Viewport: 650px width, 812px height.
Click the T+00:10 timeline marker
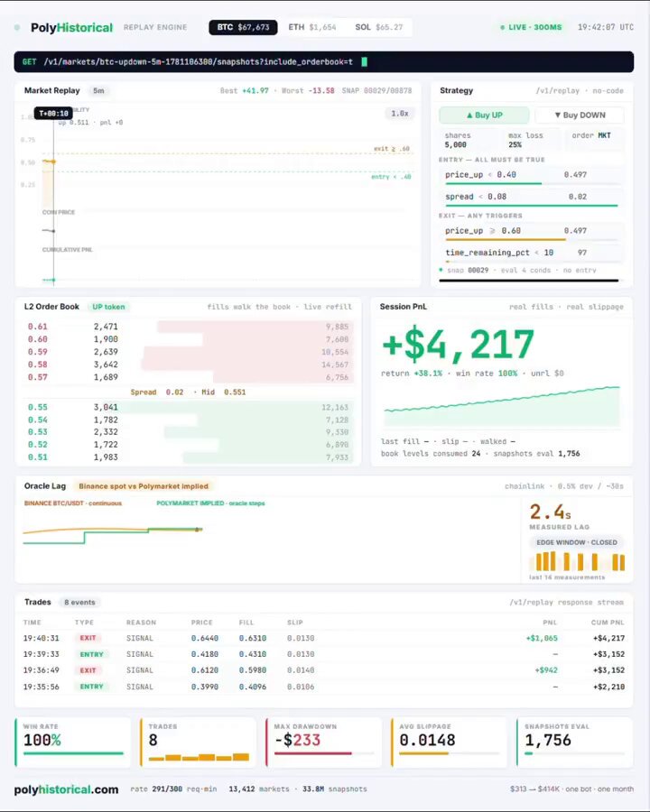click(x=53, y=113)
